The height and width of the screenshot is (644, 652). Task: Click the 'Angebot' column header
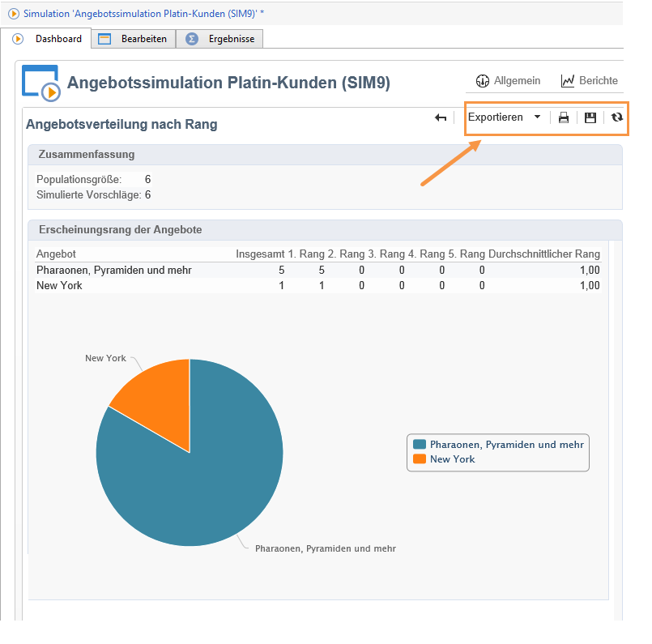click(56, 254)
